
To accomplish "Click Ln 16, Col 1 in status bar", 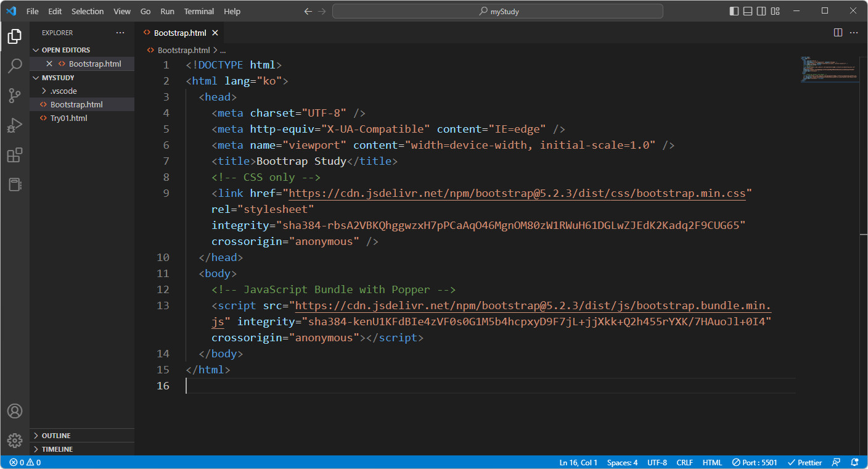I will click(x=578, y=462).
